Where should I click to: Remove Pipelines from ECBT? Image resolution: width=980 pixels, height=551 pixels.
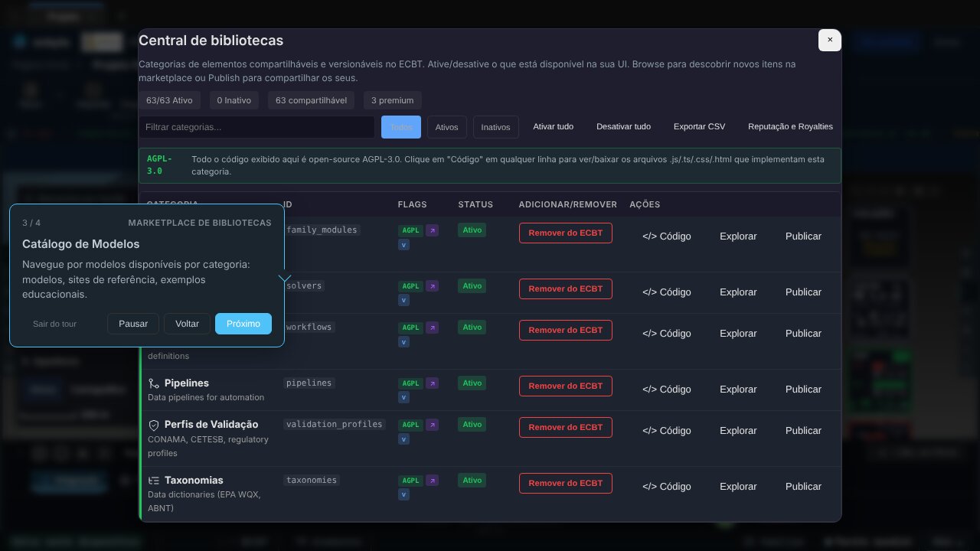click(566, 386)
